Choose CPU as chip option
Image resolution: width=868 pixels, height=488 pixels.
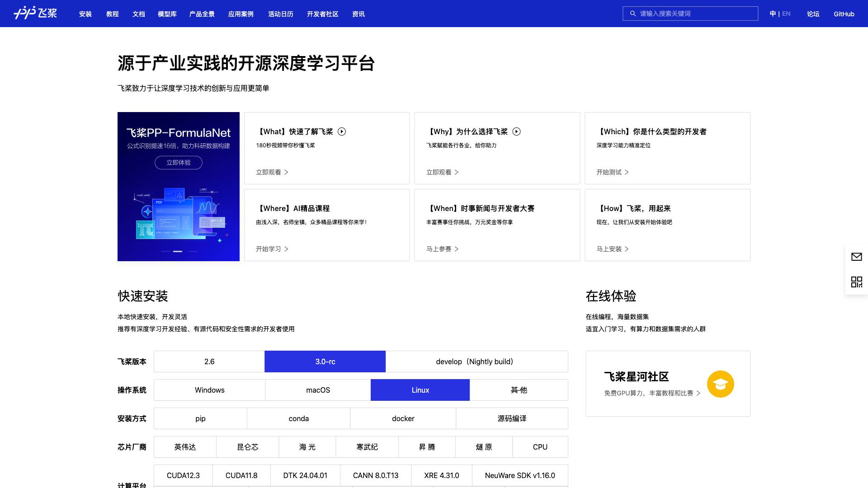pos(540,447)
